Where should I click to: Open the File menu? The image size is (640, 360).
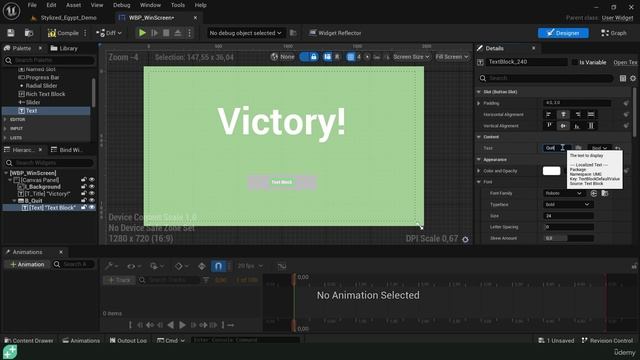coord(32,5)
